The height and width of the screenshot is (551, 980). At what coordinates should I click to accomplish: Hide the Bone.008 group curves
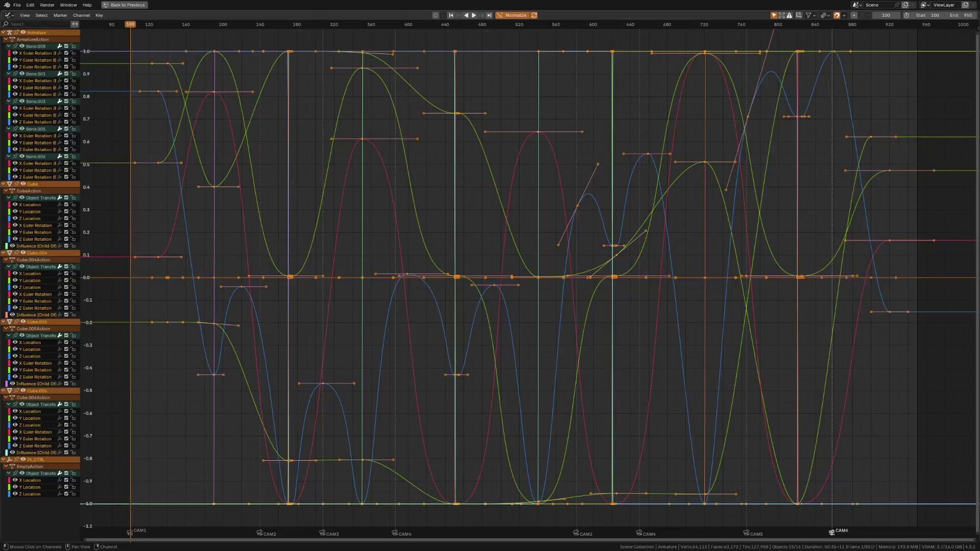[21, 46]
